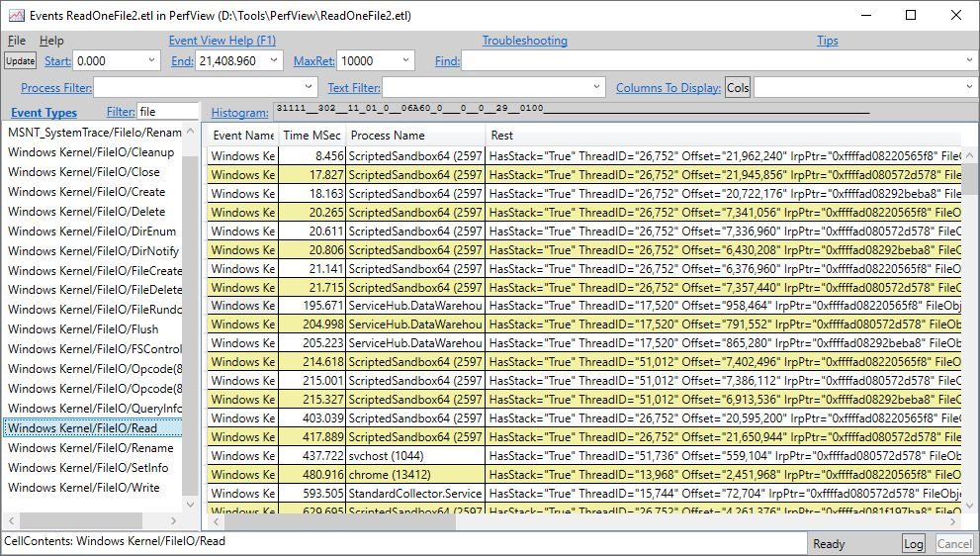Click the event types Filter text box
Image resolution: width=980 pixels, height=556 pixels.
(167, 112)
